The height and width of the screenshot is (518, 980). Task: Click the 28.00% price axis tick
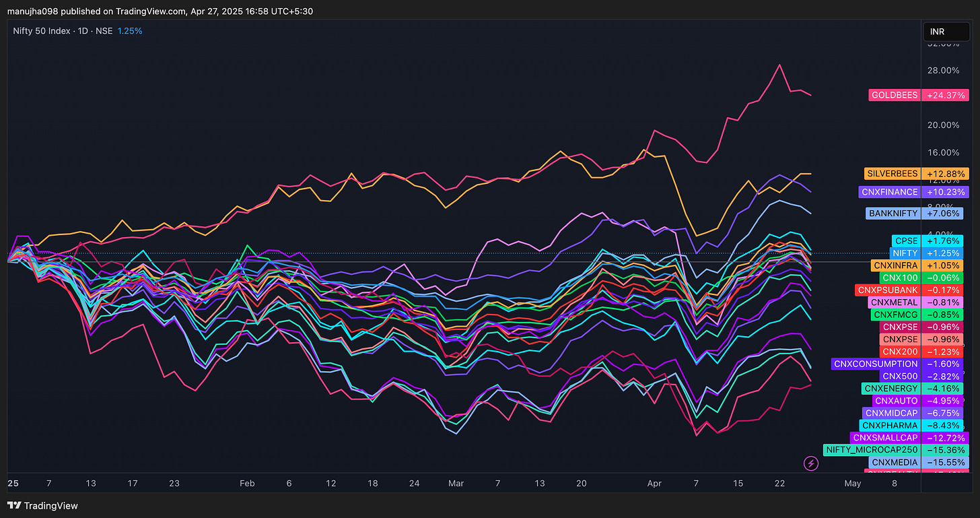944,70
